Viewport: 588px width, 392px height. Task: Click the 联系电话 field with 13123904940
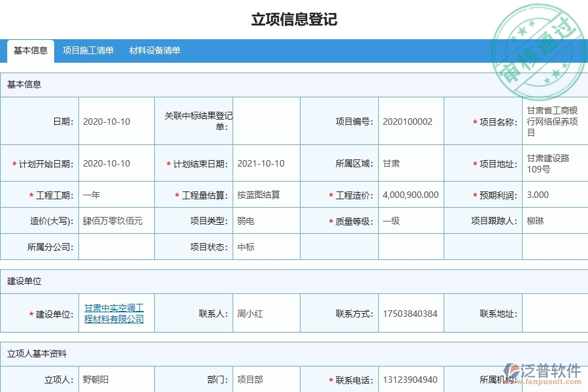(410, 378)
